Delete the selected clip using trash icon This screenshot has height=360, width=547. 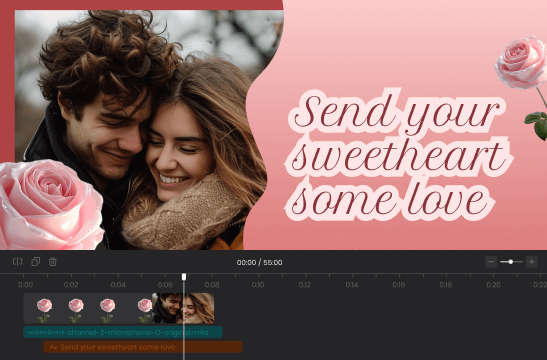pos(53,262)
